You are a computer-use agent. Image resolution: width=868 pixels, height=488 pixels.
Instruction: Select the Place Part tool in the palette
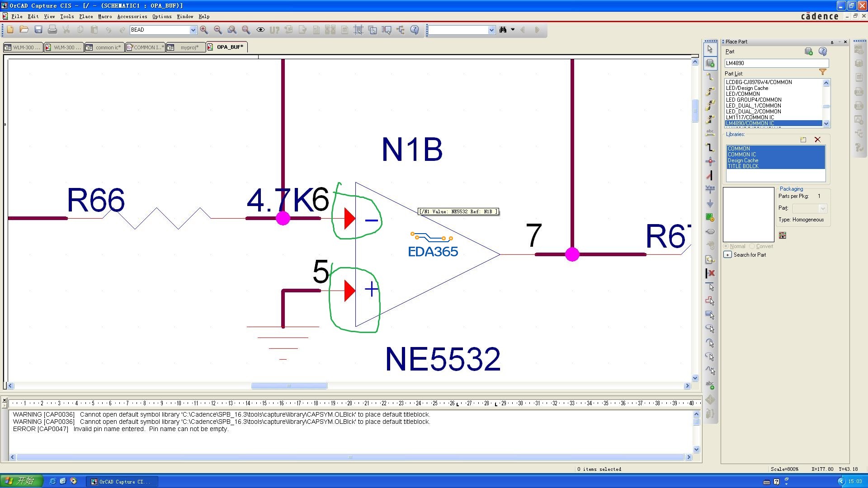(x=710, y=63)
